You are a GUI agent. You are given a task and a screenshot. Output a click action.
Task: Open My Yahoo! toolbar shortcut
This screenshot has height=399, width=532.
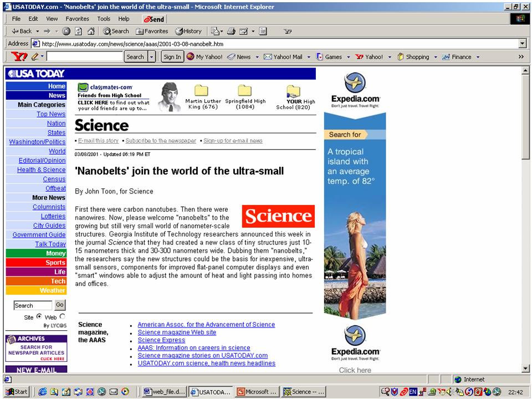pyautogui.click(x=204, y=57)
